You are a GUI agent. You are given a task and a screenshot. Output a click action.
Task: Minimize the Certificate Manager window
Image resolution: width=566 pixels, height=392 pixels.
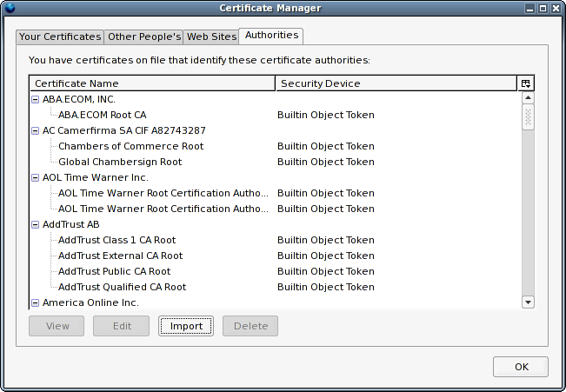tap(529, 8)
